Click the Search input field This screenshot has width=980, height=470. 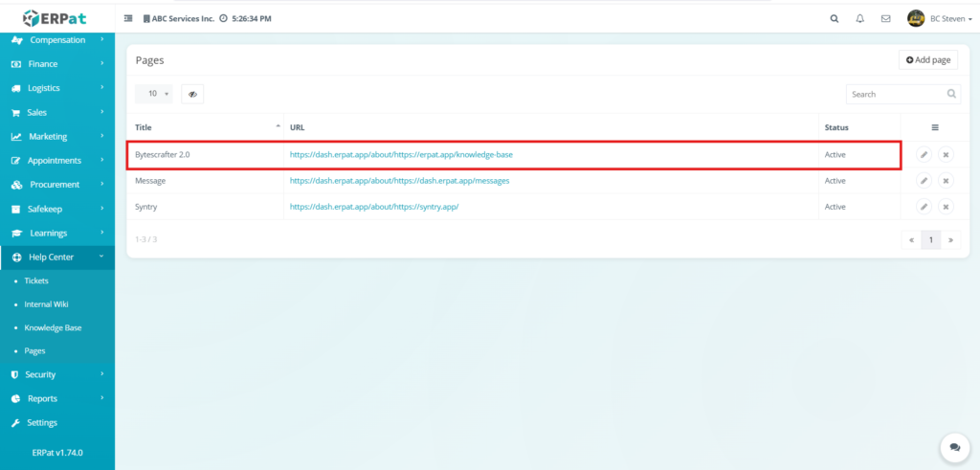tap(895, 94)
